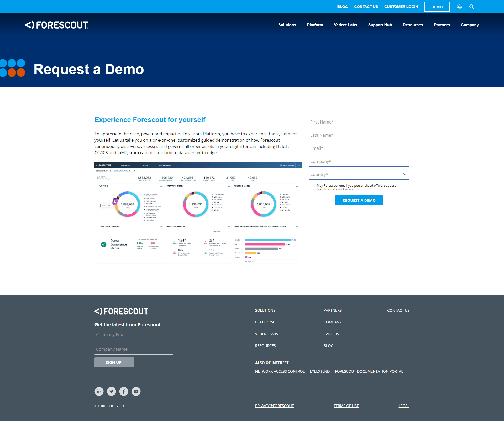
Task: Click the First Name form field
Action: [359, 122]
